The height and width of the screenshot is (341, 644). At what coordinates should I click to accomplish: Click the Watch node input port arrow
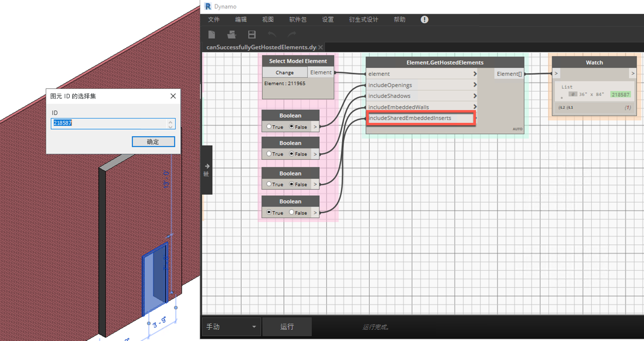point(556,74)
